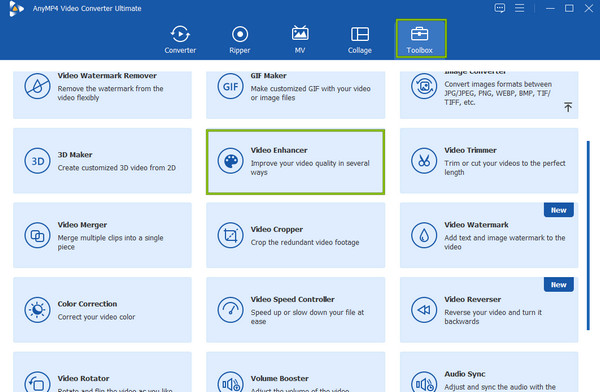
Task: Click the Video Speed Controller gauge icon
Action: (230, 310)
